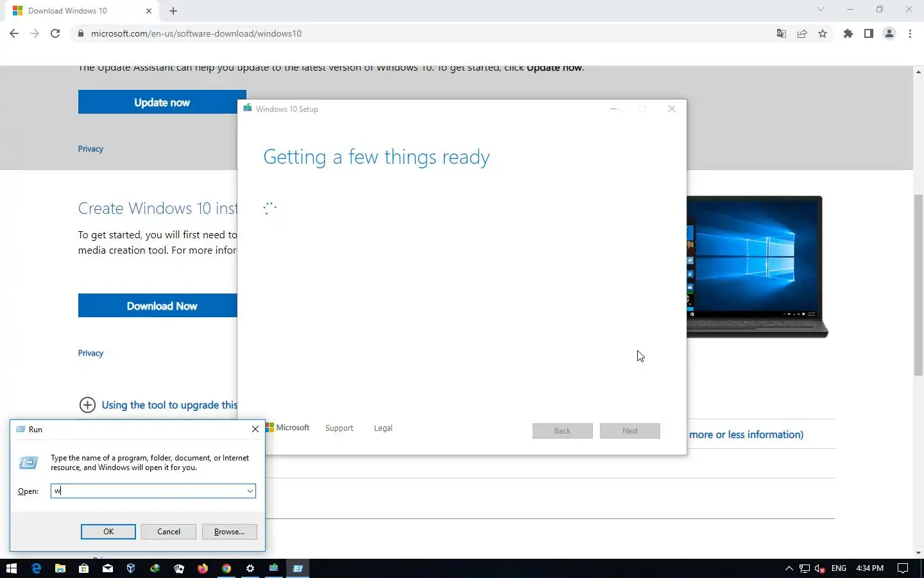Switch to Chrome on taskbar

(x=226, y=568)
